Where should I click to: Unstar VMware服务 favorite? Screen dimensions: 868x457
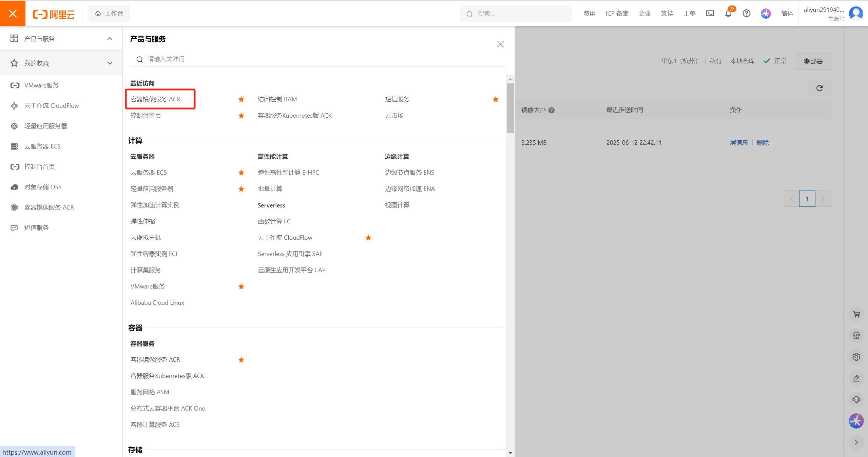coord(241,286)
